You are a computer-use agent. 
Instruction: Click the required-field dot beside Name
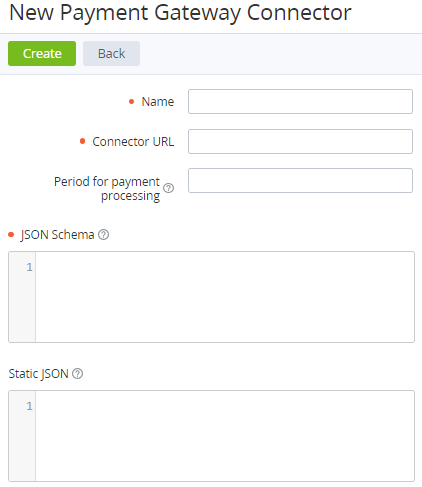[x=132, y=102]
